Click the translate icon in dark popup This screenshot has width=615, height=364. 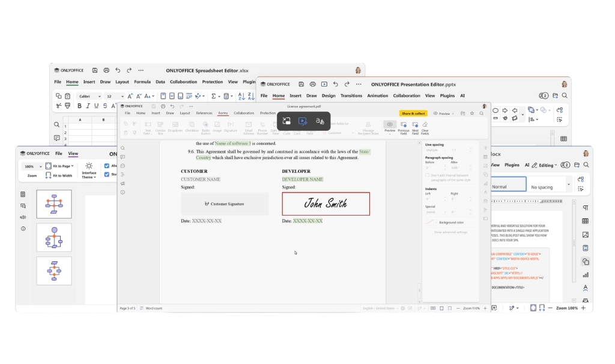pyautogui.click(x=320, y=121)
